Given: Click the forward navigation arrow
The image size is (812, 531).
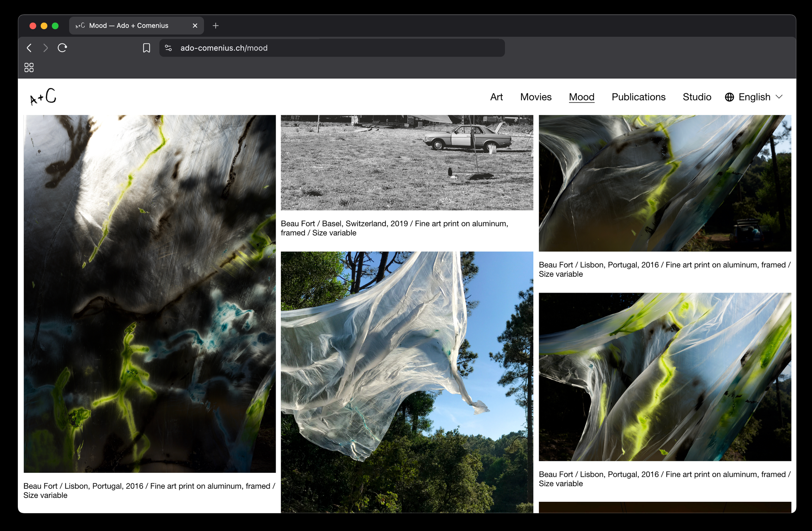Looking at the screenshot, I should (x=45, y=48).
